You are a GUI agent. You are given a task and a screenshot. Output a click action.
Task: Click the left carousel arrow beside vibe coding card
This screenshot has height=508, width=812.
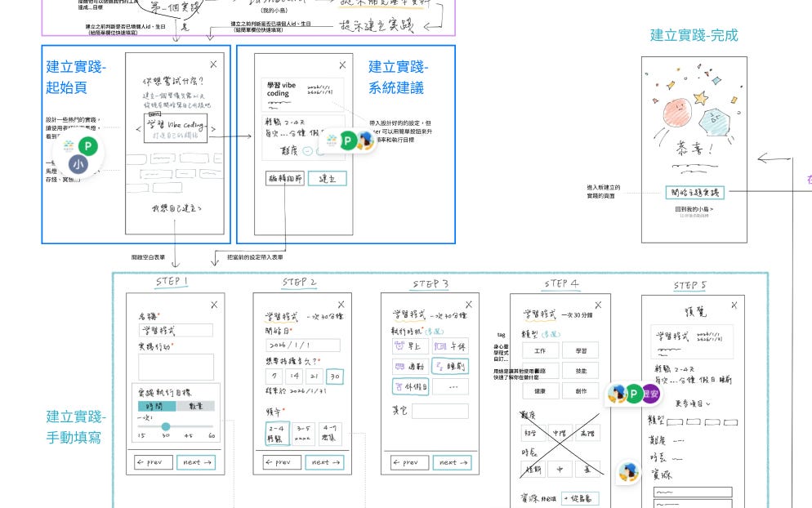pyautogui.click(x=138, y=129)
